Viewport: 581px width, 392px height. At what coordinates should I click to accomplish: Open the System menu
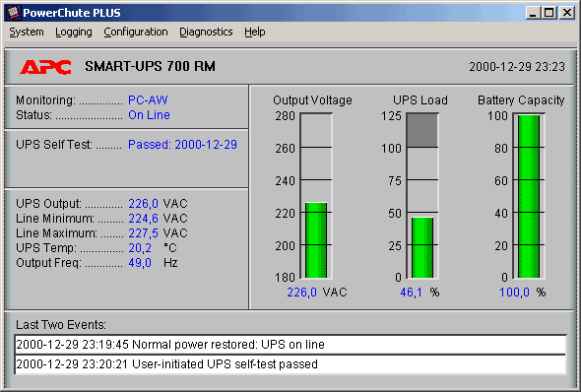[27, 33]
